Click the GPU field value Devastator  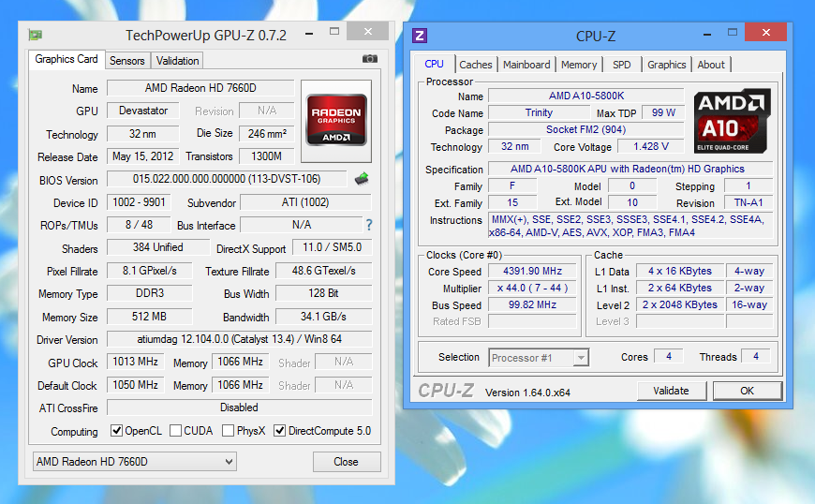point(143,111)
